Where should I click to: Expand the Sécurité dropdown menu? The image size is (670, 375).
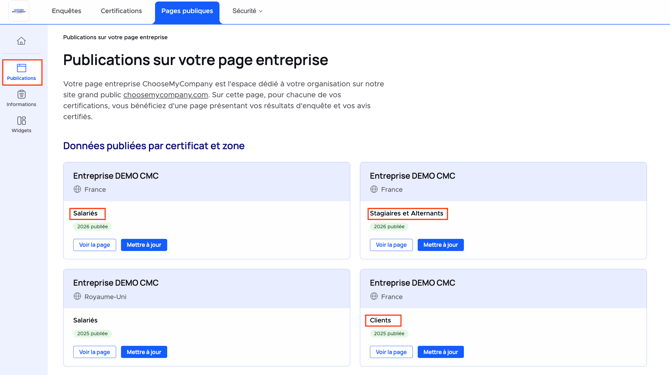pos(247,11)
